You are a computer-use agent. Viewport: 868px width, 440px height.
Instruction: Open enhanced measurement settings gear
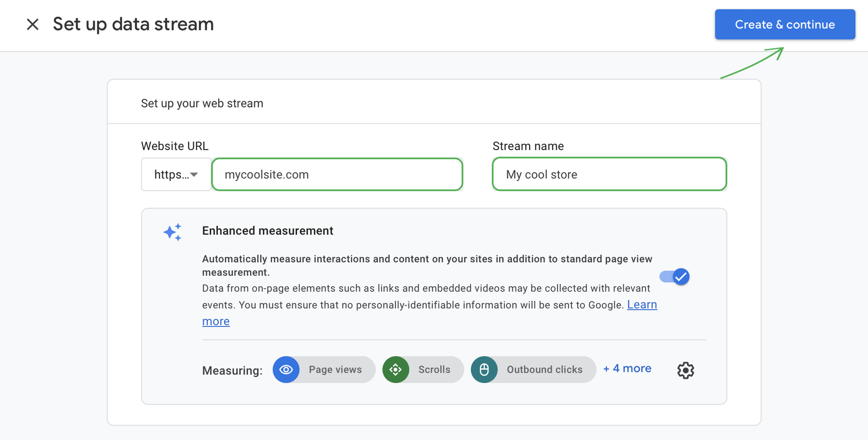685,370
